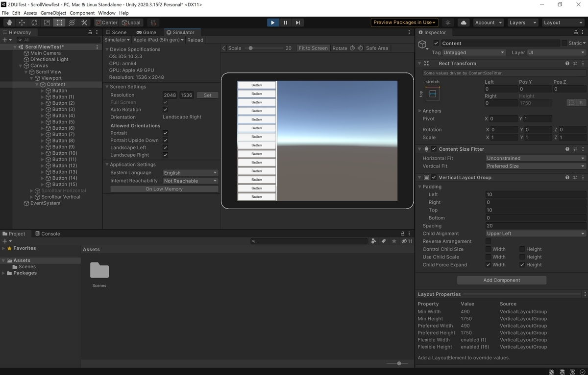Select the Hand tool in the toolbar
The height and width of the screenshot is (375, 588).
(9, 23)
